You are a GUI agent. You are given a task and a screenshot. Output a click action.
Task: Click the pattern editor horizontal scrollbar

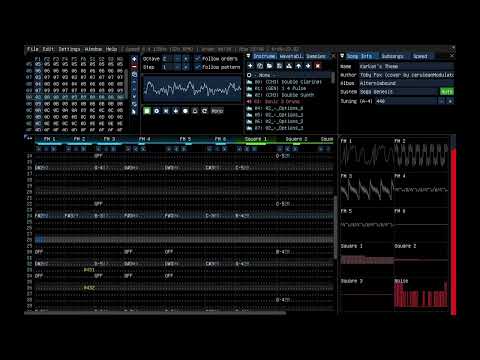(x=155, y=313)
